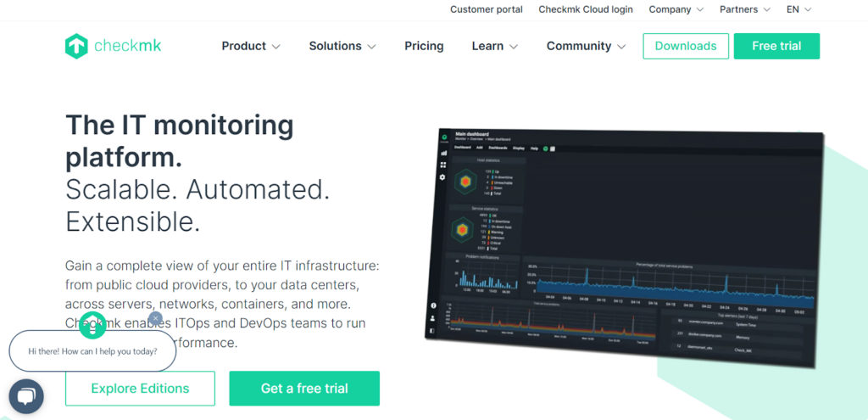Go to the Pricing page

424,46
